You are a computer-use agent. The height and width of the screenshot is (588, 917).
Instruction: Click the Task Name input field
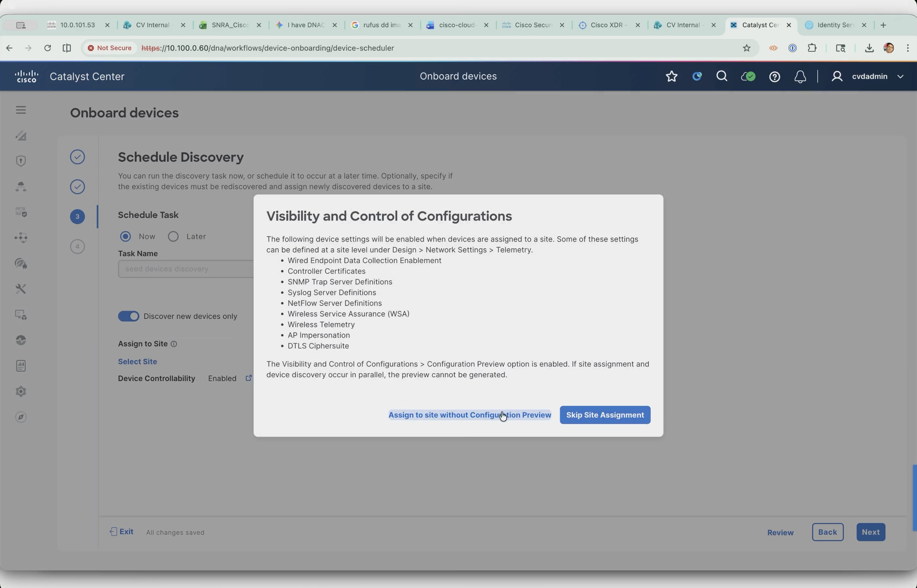coord(186,269)
